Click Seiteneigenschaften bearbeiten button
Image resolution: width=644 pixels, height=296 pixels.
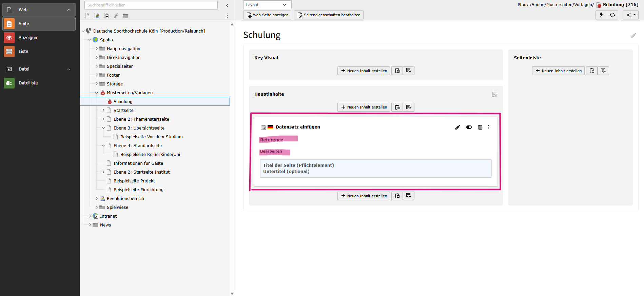pos(328,15)
